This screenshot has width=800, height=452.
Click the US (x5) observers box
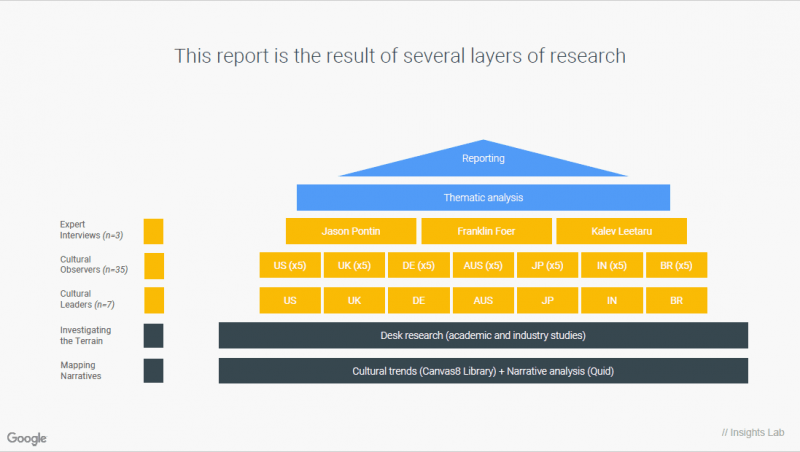pyautogui.click(x=290, y=265)
